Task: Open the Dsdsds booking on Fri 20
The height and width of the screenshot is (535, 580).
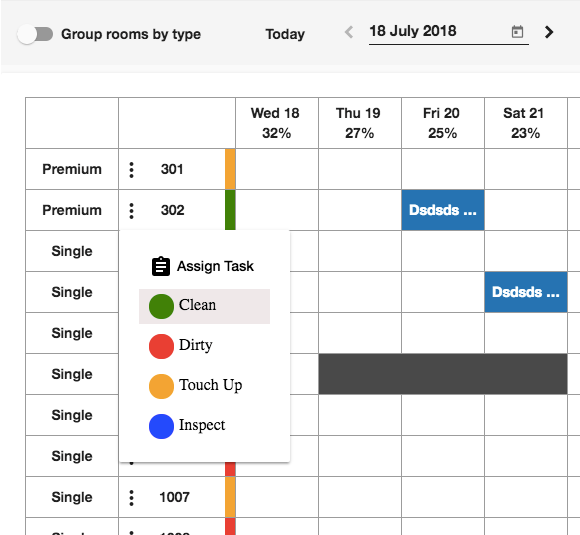Action: [443, 210]
